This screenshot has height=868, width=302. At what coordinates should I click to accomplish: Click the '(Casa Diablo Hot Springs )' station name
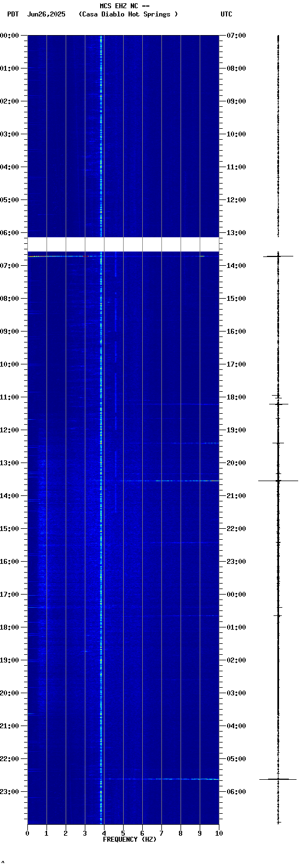point(129,14)
